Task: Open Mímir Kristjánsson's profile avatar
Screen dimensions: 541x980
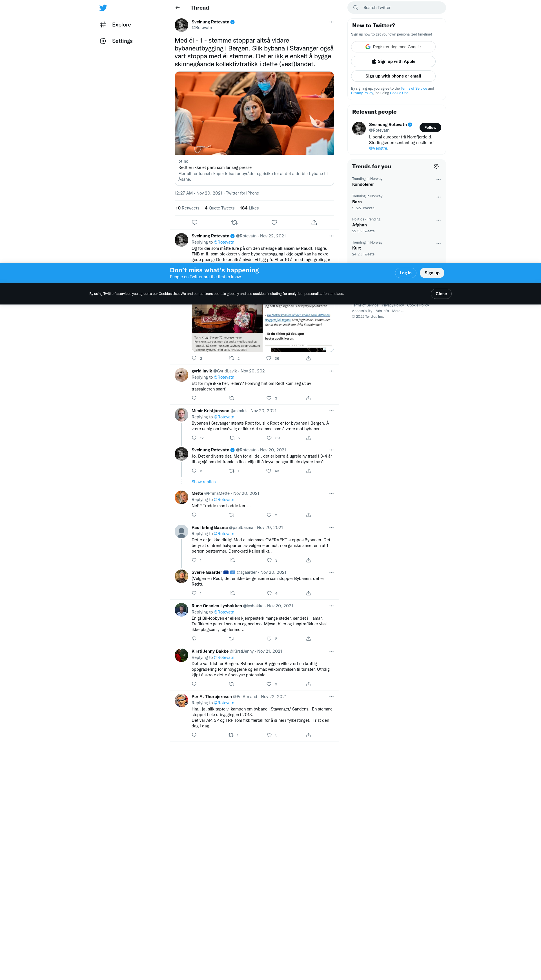Action: point(181,415)
